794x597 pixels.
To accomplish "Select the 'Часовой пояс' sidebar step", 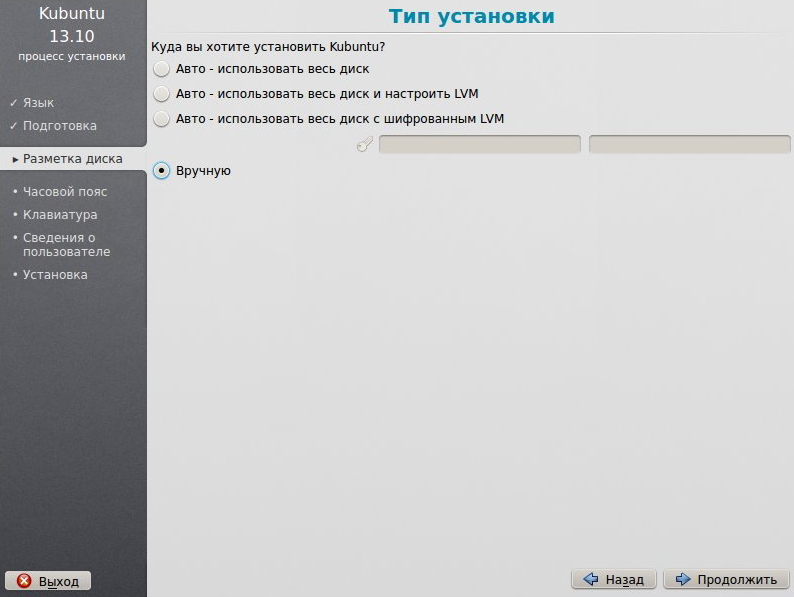I will point(65,192).
